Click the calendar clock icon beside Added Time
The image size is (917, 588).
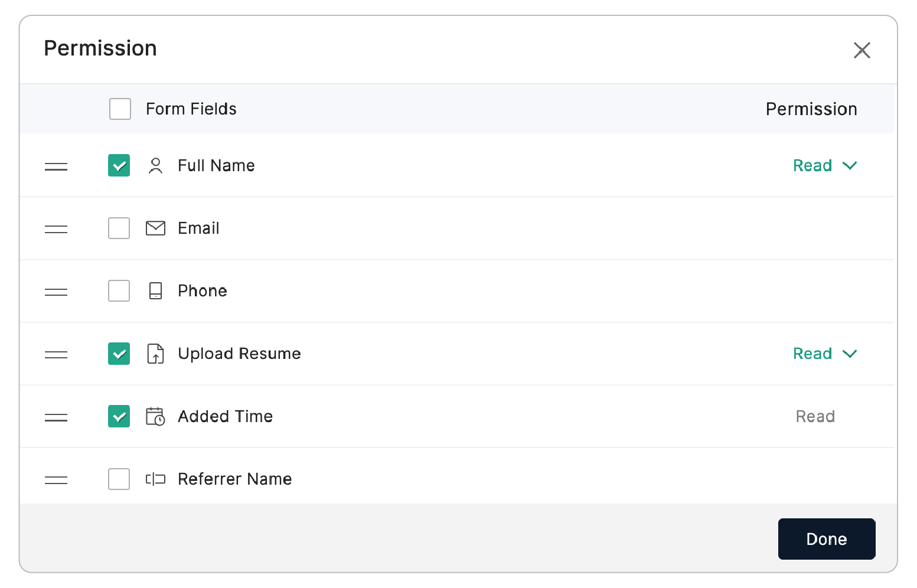(x=156, y=416)
